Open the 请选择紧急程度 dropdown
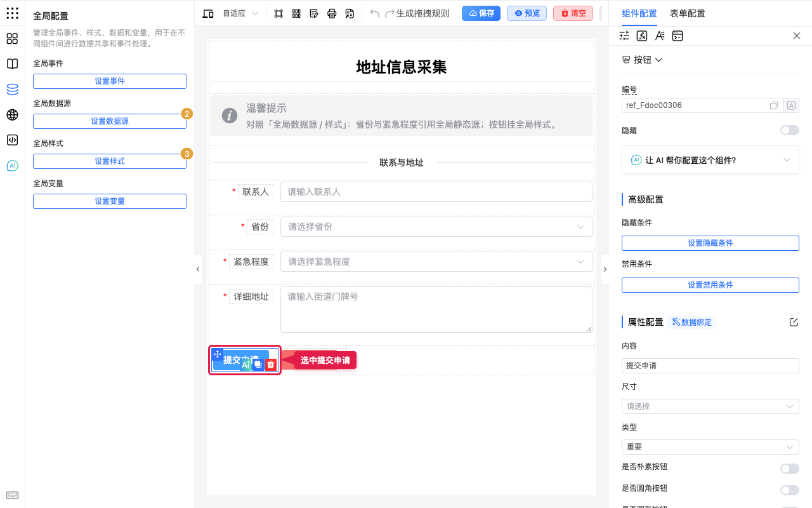Image resolution: width=812 pixels, height=508 pixels. pos(436,262)
